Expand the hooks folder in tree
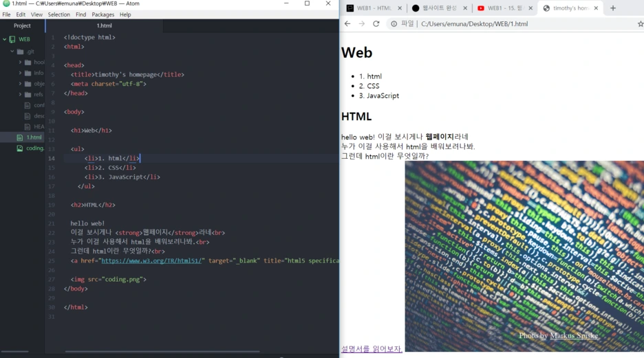644x358 pixels. (x=20, y=63)
